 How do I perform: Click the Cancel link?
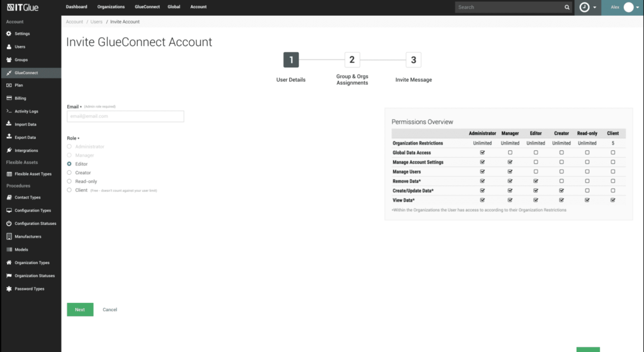[x=109, y=310]
